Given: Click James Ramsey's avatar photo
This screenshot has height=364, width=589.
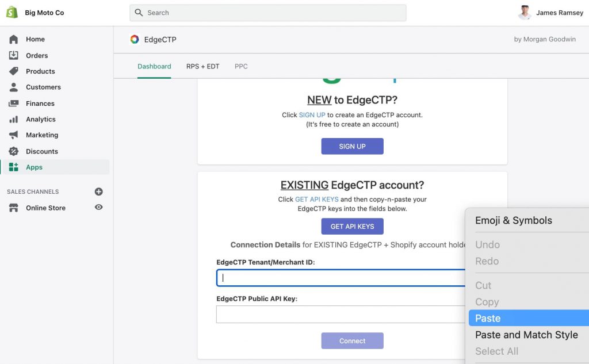Looking at the screenshot, I should point(525,13).
